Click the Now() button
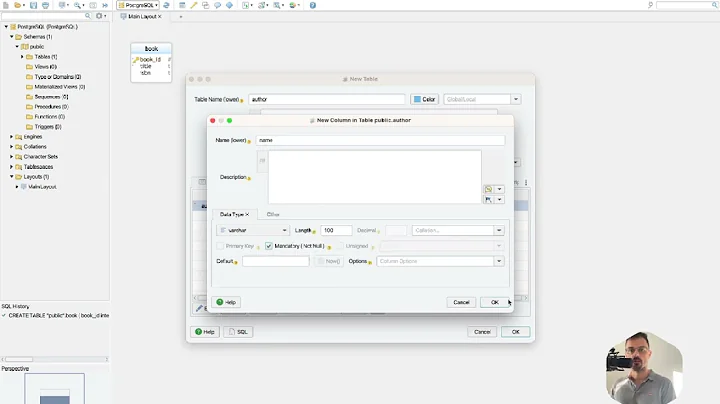Screen dimensions: 720x404 (329, 261)
